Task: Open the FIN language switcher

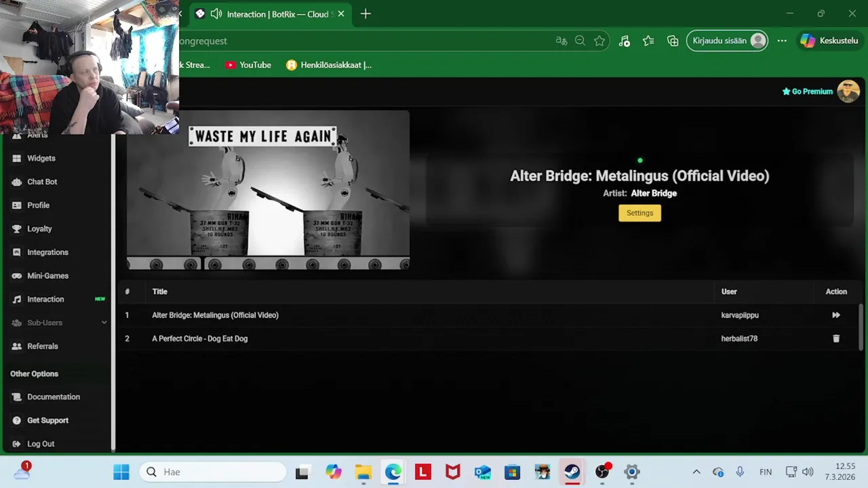Action: click(x=766, y=472)
